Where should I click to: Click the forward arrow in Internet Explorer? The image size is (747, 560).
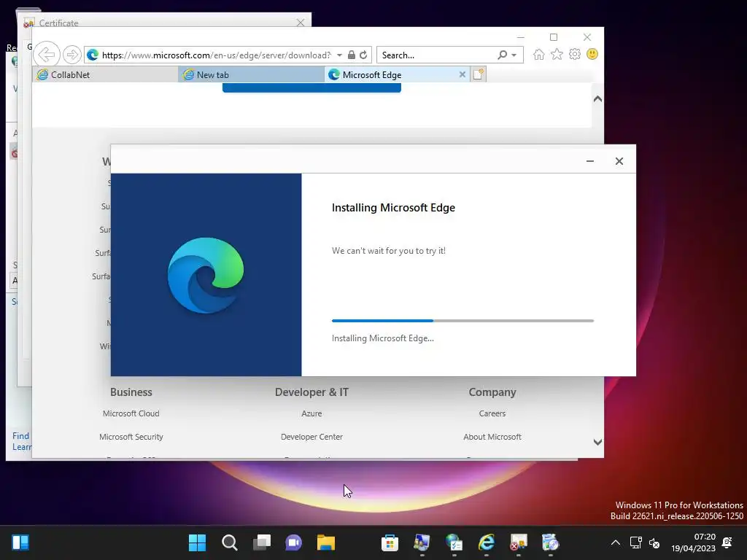pos(72,55)
